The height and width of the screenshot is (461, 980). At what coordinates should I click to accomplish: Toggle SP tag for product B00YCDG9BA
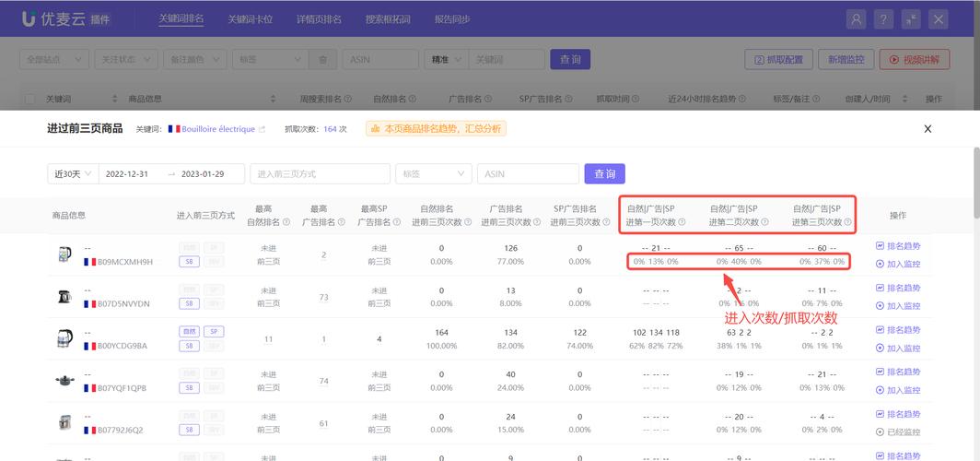pyautogui.click(x=213, y=331)
